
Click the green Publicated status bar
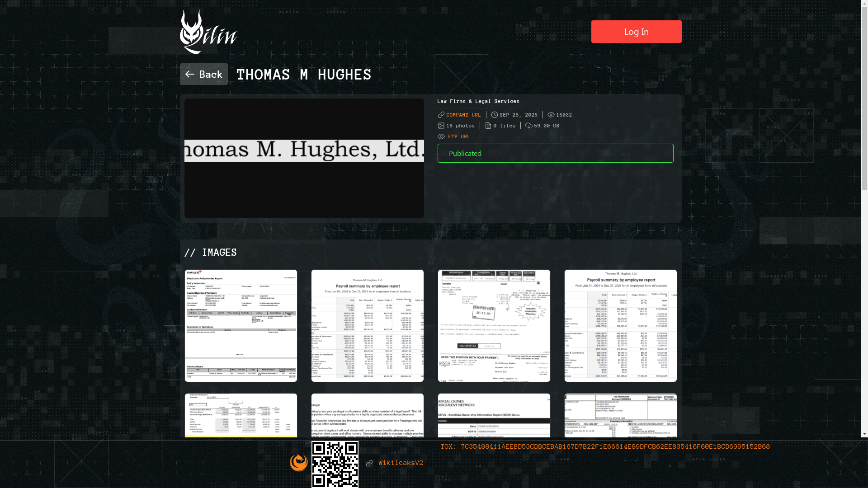pos(555,153)
